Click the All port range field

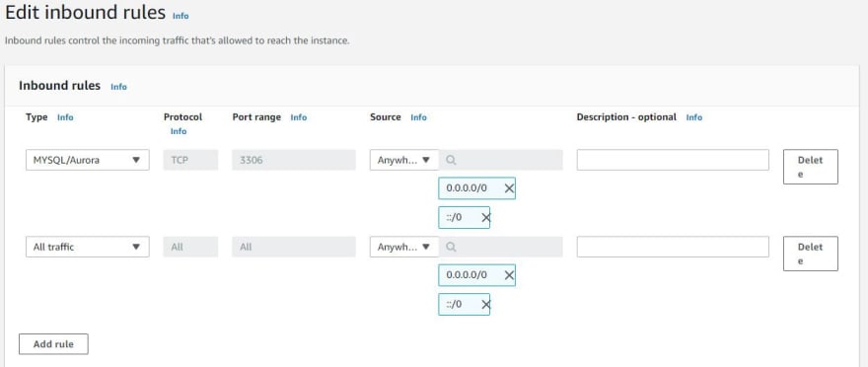tap(293, 247)
